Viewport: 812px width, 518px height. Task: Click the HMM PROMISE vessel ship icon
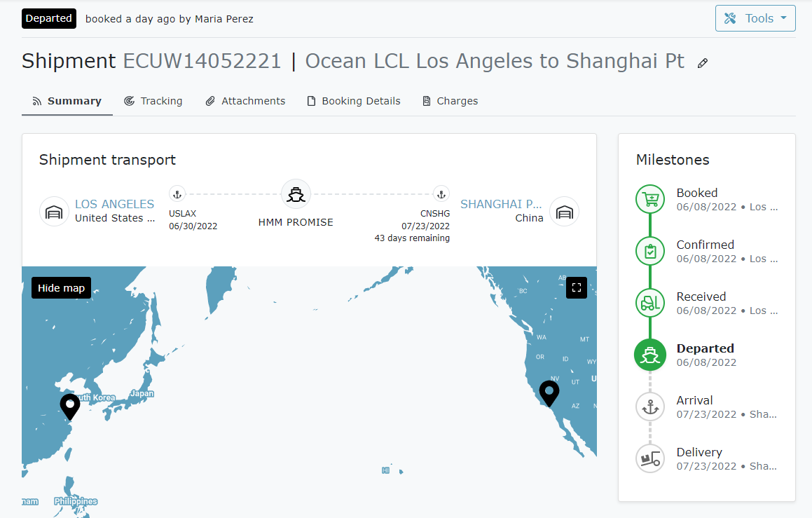296,194
